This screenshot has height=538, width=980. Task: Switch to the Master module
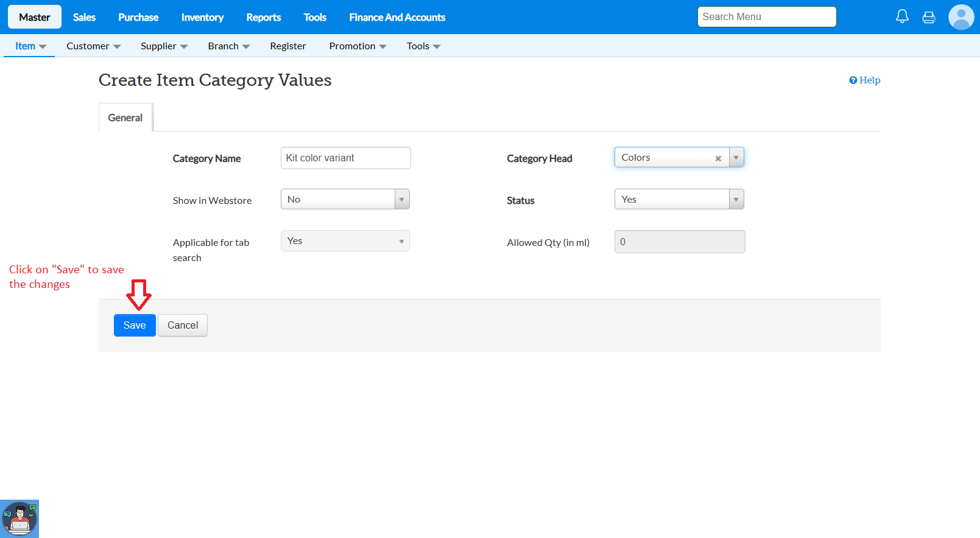35,17
